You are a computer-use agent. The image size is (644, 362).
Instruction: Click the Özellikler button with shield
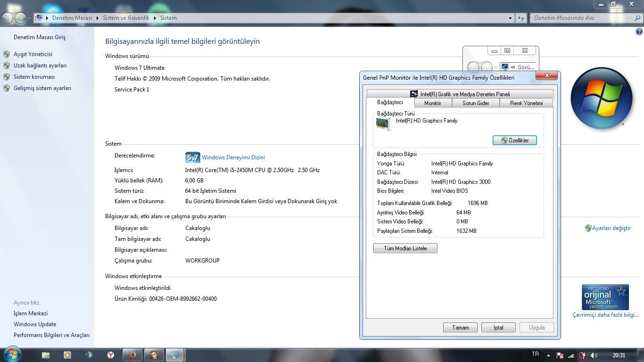515,140
